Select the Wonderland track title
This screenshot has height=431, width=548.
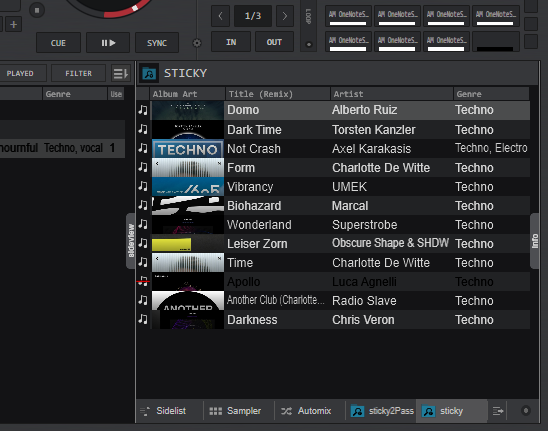click(x=259, y=225)
